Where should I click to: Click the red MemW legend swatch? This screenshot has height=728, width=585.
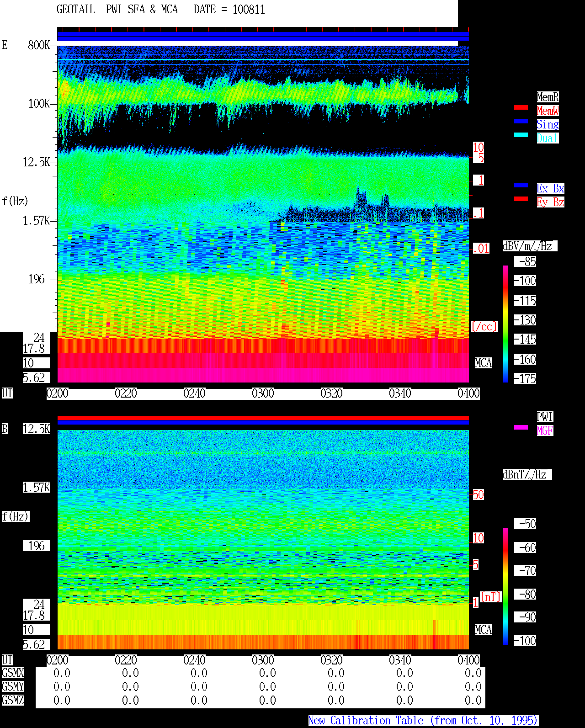tap(521, 107)
